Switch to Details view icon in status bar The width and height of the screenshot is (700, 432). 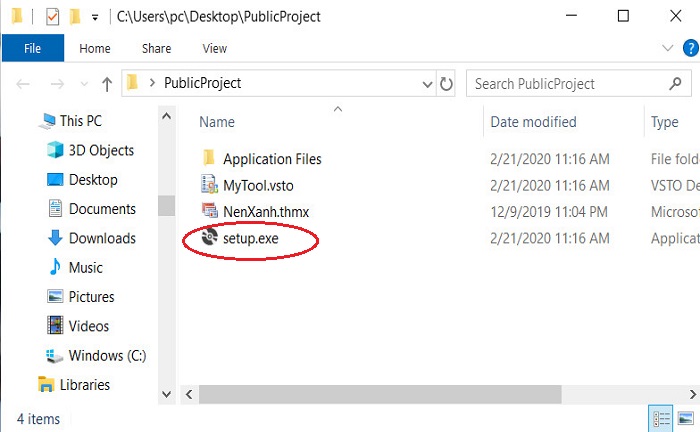click(661, 419)
